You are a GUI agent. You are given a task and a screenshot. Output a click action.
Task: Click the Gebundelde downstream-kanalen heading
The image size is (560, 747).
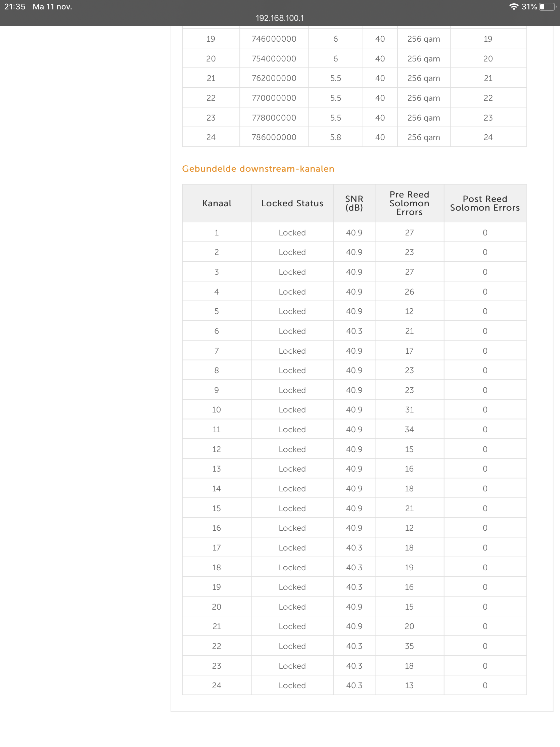pos(258,169)
